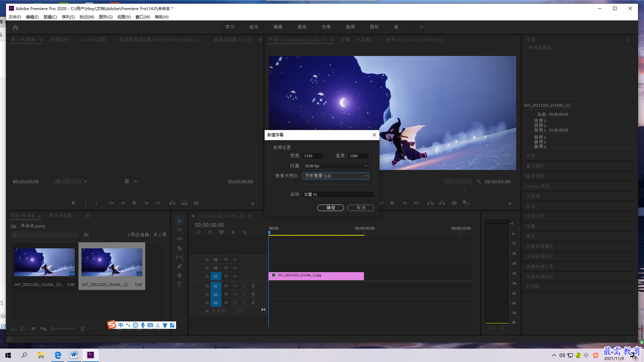Click 确定 in new caption dialog
The height and width of the screenshot is (362, 644).
coord(331,208)
